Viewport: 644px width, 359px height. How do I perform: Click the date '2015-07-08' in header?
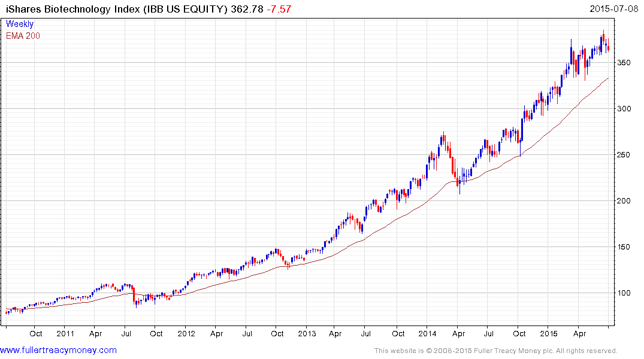point(613,9)
